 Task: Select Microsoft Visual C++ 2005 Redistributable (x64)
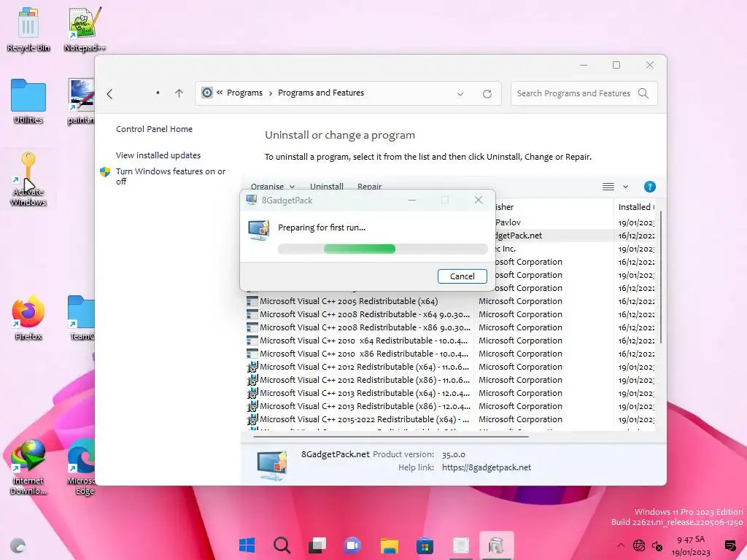(x=348, y=301)
